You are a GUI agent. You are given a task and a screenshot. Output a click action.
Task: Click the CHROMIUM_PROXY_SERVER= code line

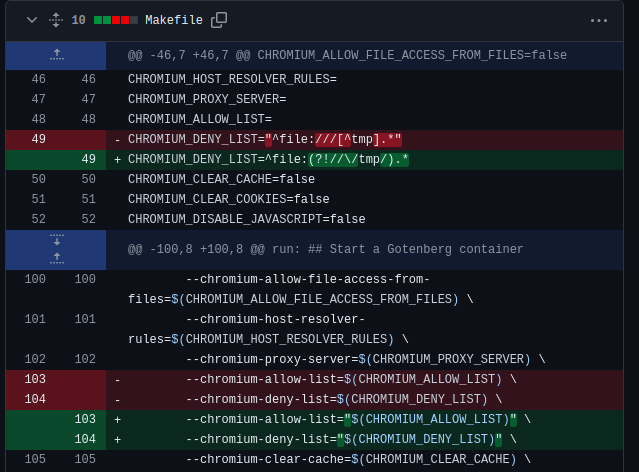[x=207, y=99]
